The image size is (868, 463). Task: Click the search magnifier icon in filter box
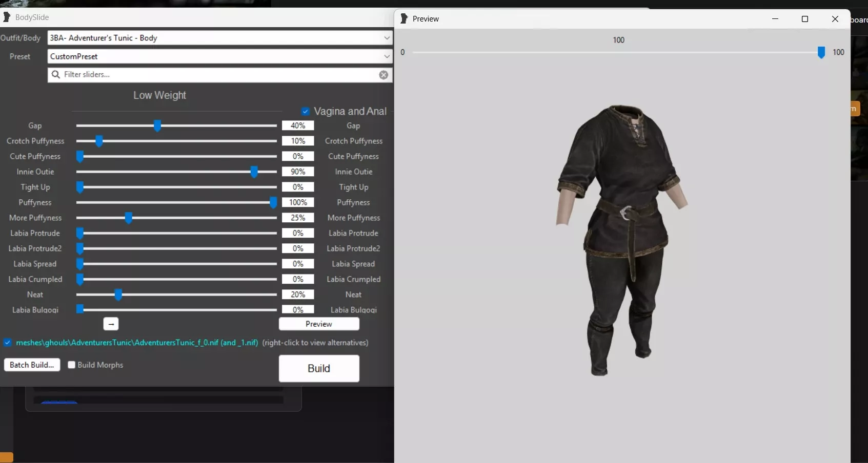click(x=56, y=74)
